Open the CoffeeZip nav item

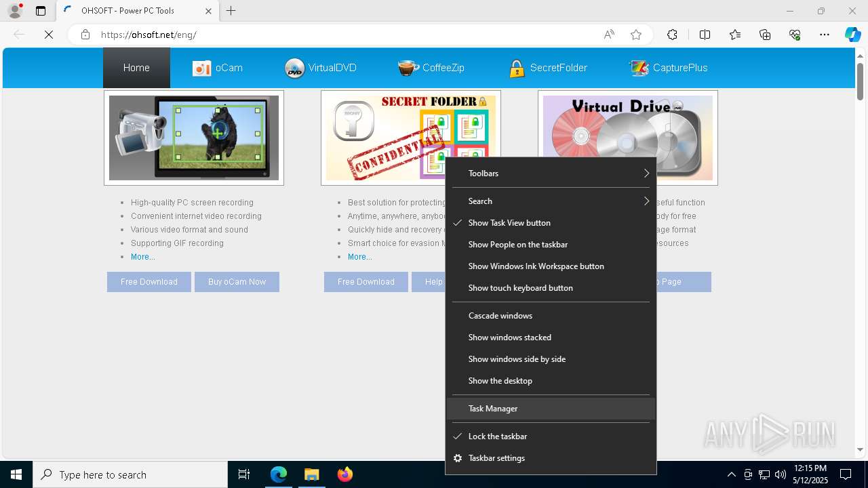431,68
